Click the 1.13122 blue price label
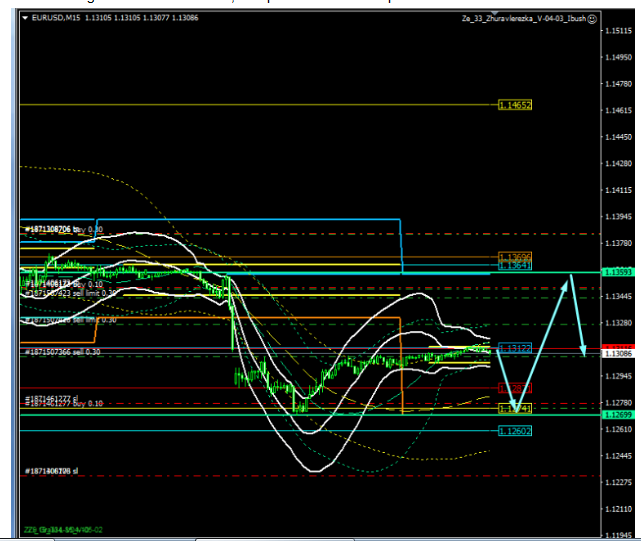 click(514, 348)
